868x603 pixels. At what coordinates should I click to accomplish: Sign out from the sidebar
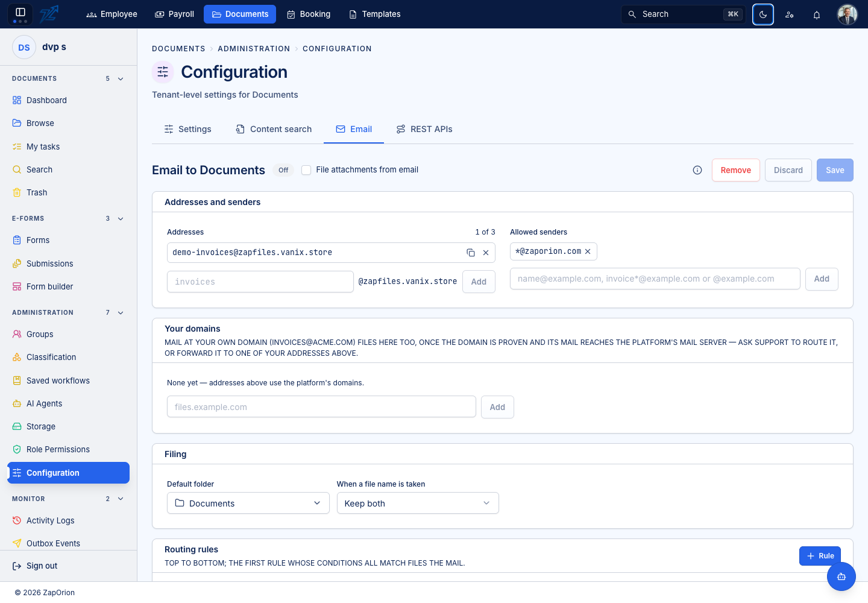[35, 566]
